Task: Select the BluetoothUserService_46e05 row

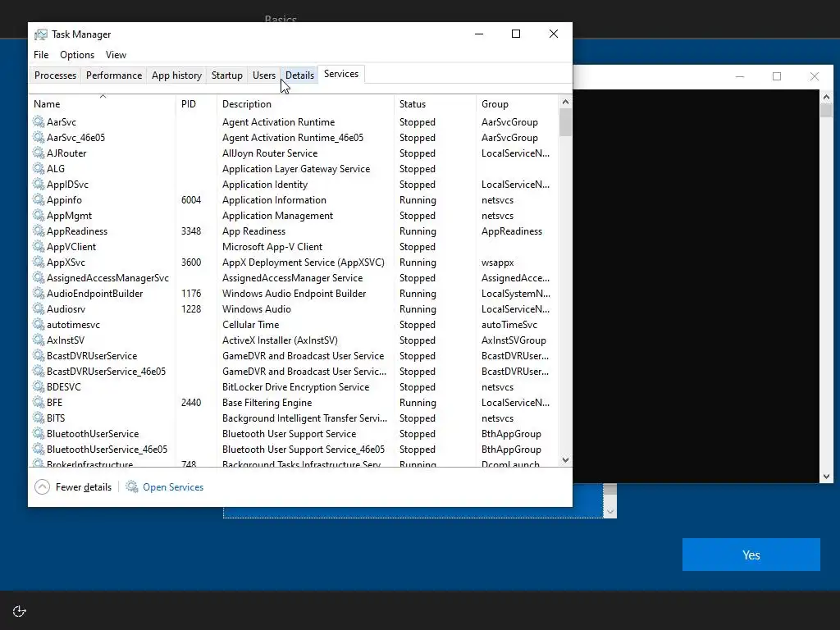Action: pyautogui.click(x=294, y=449)
